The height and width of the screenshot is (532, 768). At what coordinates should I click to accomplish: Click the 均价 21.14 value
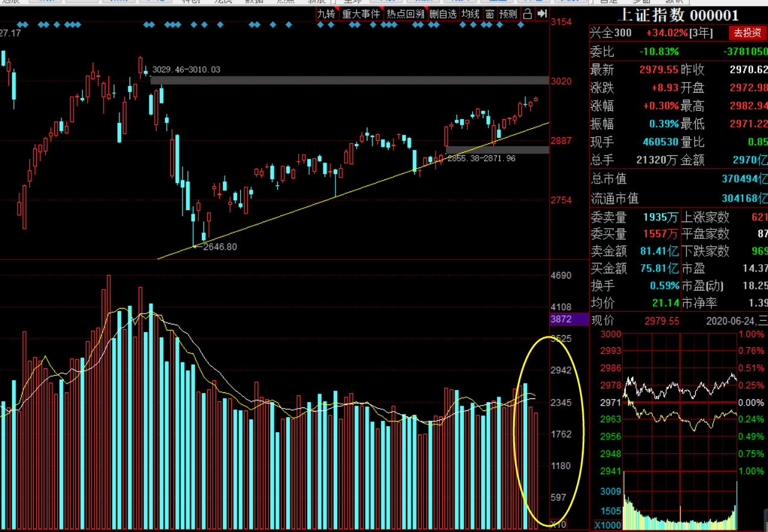tap(665, 303)
